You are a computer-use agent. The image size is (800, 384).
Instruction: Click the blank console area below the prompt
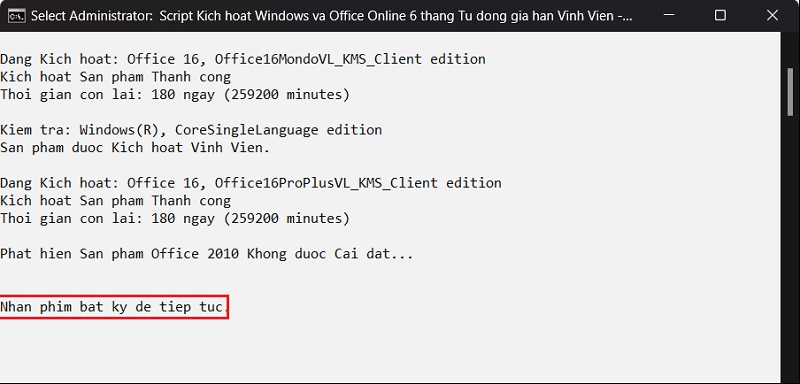[x=388, y=352]
